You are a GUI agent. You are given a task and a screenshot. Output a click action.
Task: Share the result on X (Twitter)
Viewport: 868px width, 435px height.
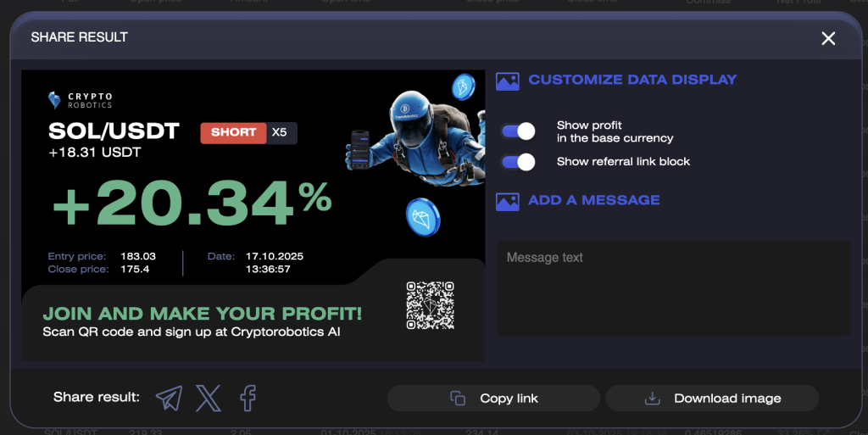pyautogui.click(x=209, y=398)
